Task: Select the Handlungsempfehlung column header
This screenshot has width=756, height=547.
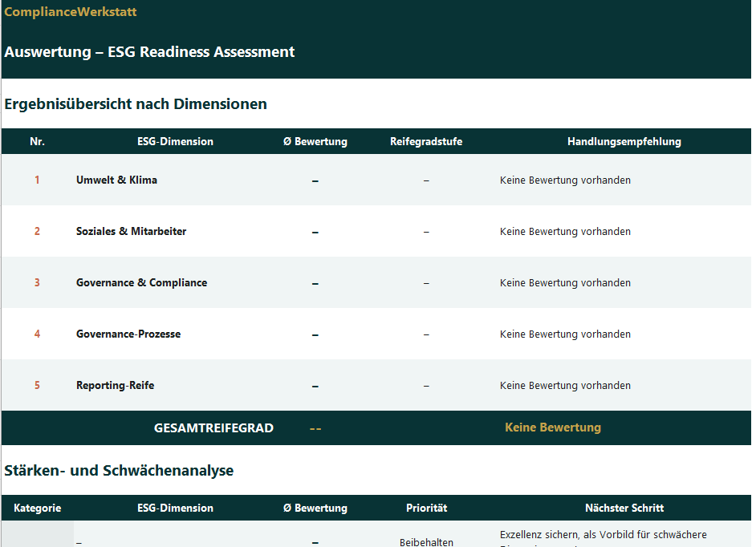Action: [x=624, y=142]
